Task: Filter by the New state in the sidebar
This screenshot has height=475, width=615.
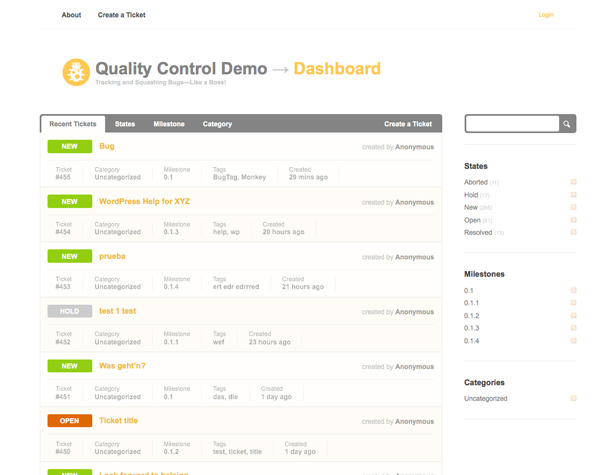Action: tap(471, 207)
